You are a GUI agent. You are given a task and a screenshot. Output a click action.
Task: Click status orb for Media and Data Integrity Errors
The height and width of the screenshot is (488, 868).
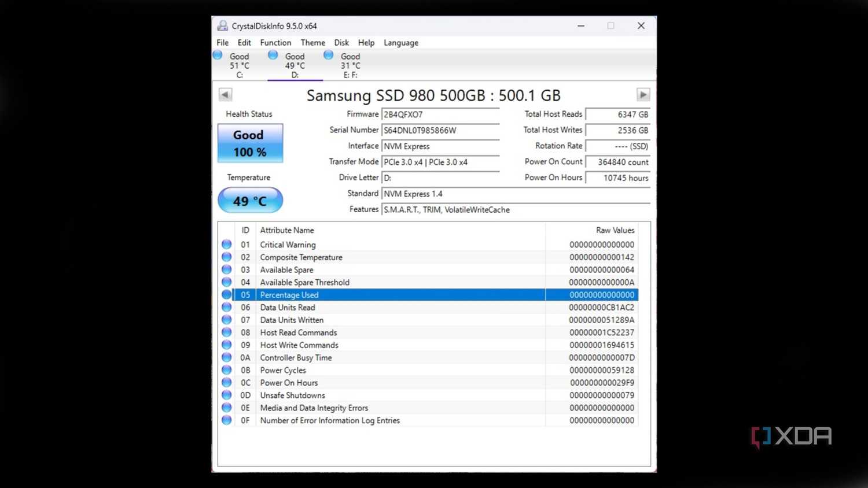point(226,408)
